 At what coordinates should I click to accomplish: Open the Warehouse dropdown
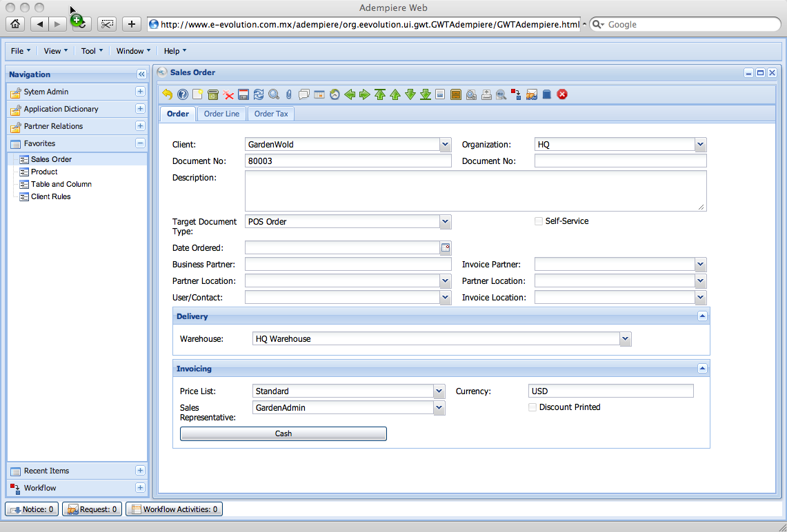point(625,339)
